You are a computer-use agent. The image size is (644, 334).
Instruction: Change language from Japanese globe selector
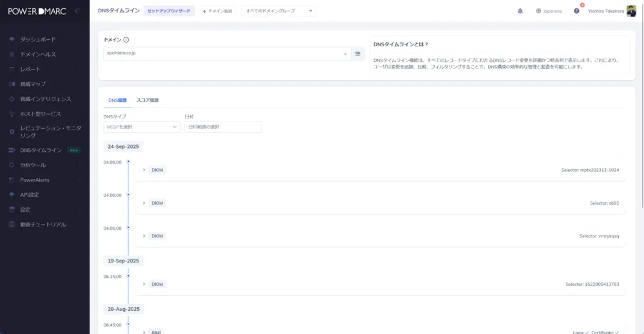pyautogui.click(x=549, y=11)
